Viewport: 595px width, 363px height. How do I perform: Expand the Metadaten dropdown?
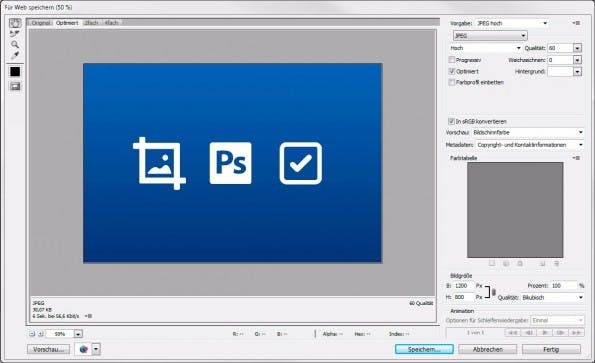coord(530,145)
